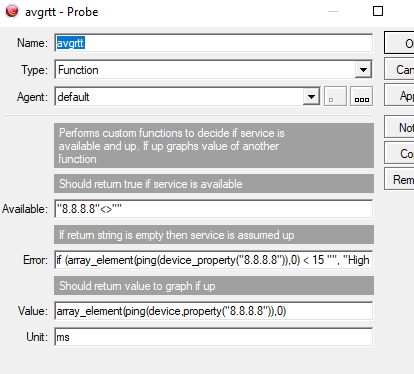
Task: Click the small square button beside Agent dropdown
Action: 335,97
